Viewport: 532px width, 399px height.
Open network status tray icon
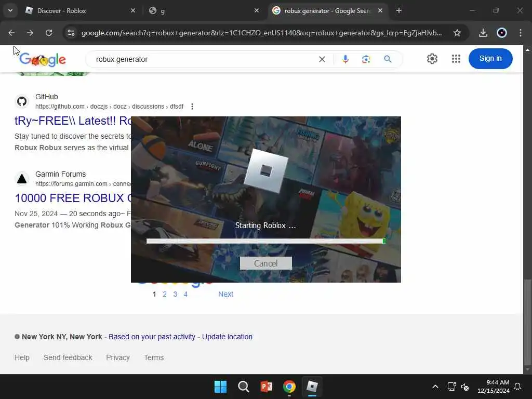451,387
